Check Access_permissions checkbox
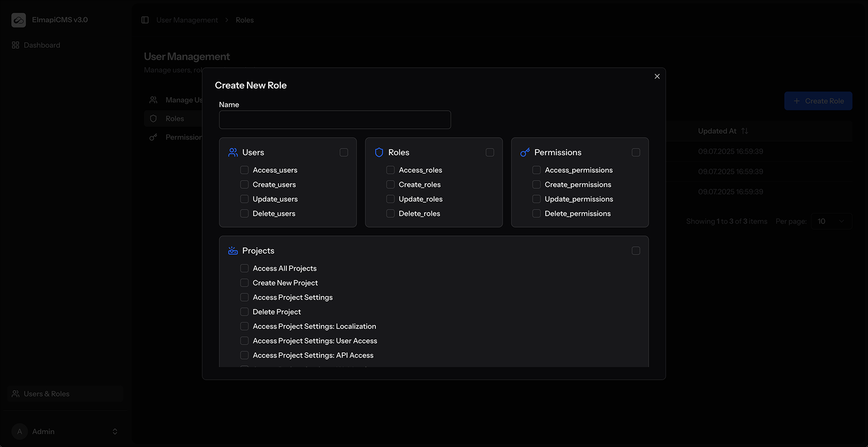Viewport: 868px width, 447px height. point(537,170)
